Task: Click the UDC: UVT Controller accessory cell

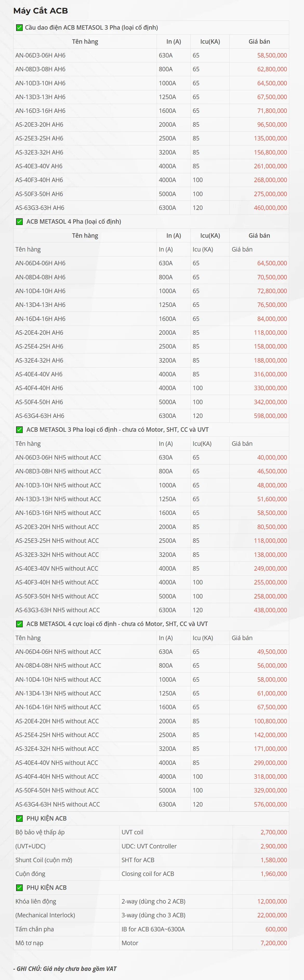Action: (149, 846)
